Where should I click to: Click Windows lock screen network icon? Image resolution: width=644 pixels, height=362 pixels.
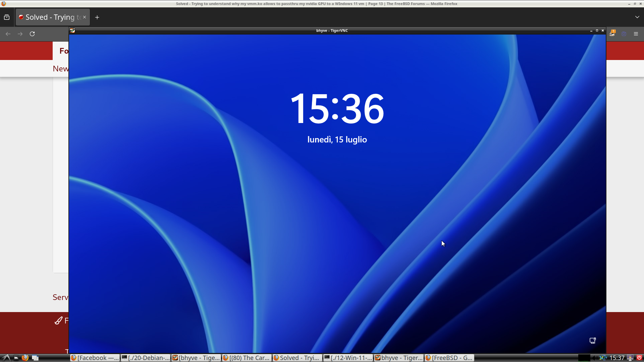point(593,341)
